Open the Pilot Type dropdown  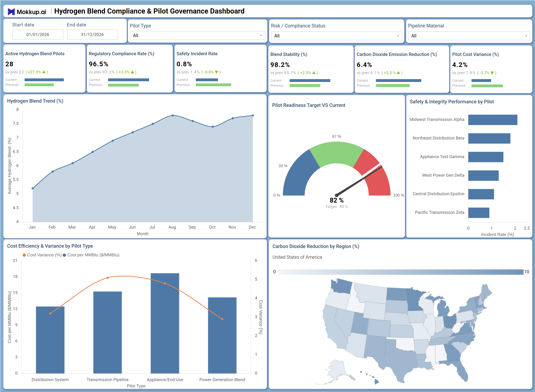[197, 36]
